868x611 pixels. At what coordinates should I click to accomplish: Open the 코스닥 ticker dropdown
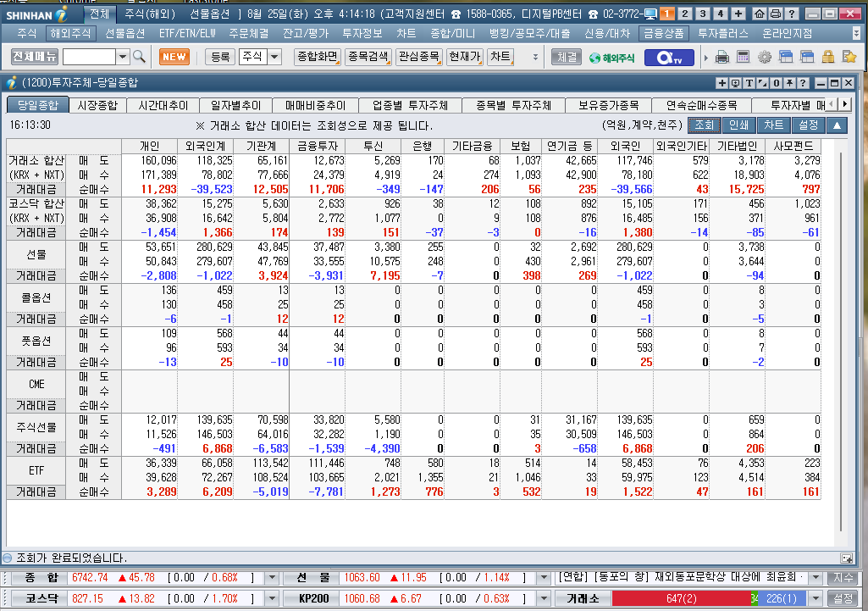point(272,599)
